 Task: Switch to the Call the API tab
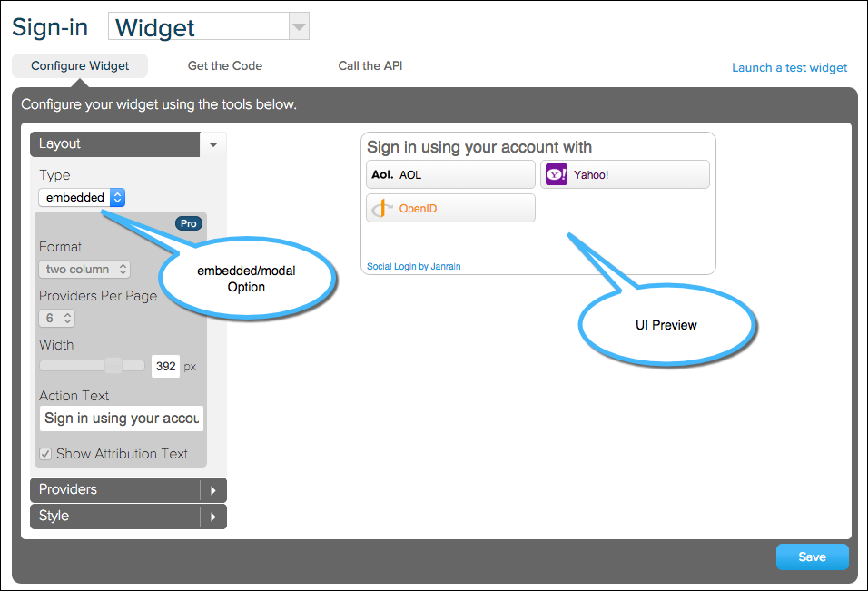pyautogui.click(x=370, y=65)
